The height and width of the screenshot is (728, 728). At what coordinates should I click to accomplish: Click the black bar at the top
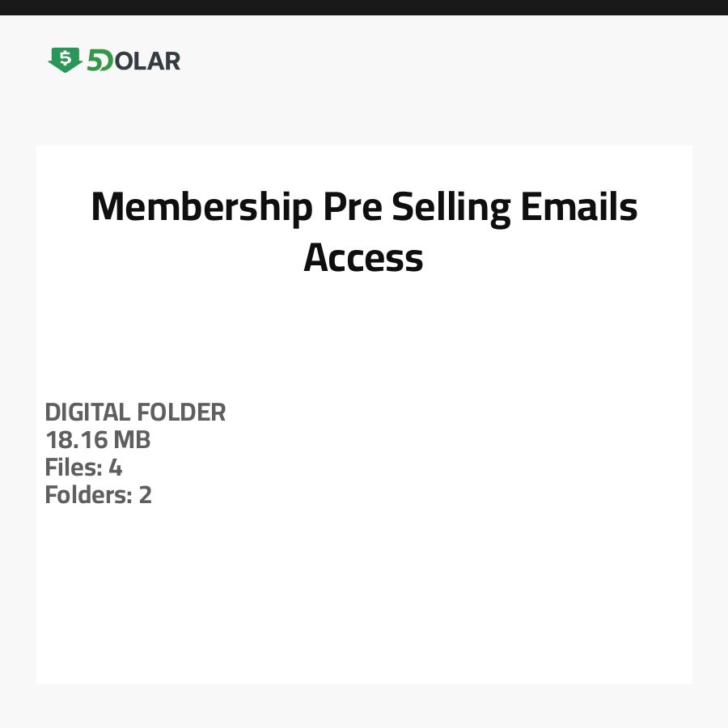pyautogui.click(x=364, y=7)
